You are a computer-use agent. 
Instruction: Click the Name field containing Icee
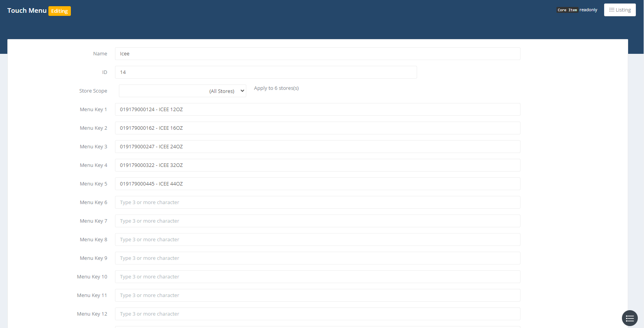coord(318,54)
